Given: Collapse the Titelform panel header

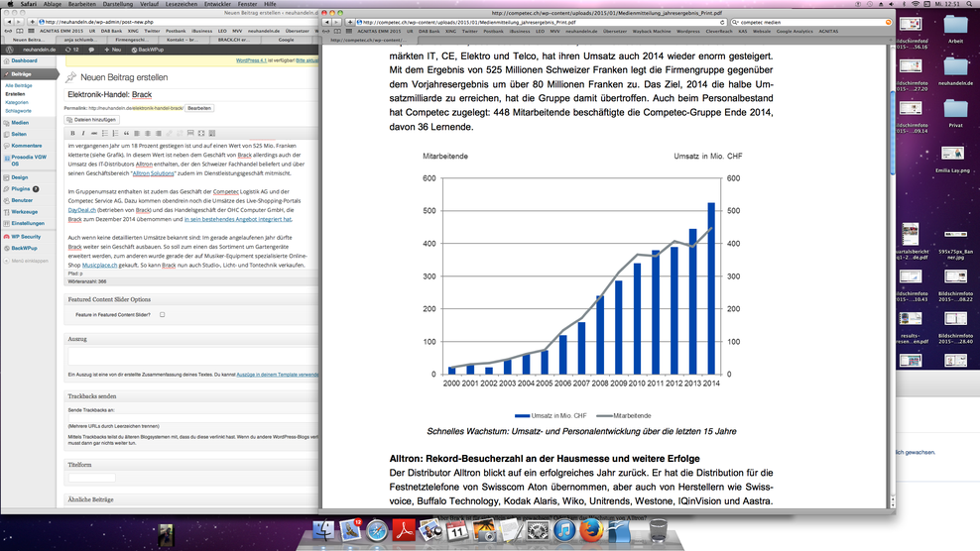Looking at the screenshot, I should (191, 465).
